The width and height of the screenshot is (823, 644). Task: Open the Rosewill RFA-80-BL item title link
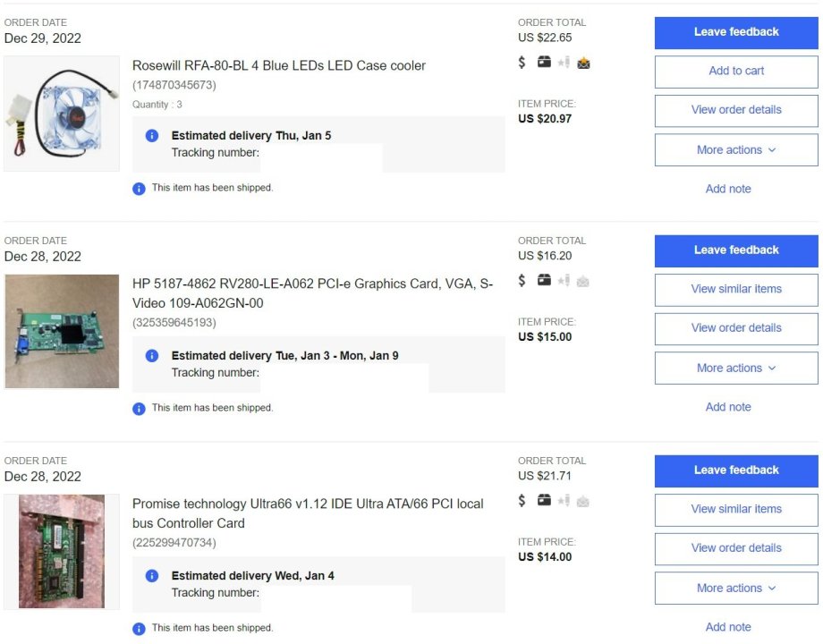pos(279,65)
